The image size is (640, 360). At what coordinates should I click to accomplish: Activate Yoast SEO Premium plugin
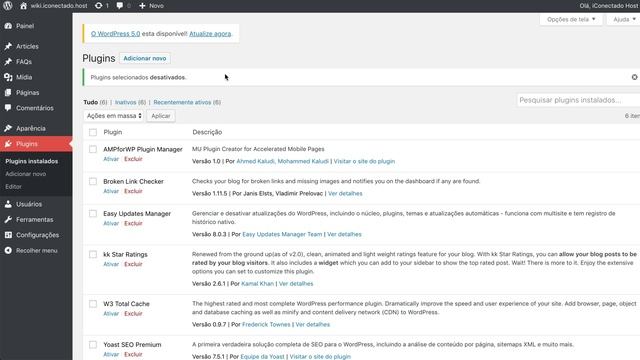tap(111, 354)
